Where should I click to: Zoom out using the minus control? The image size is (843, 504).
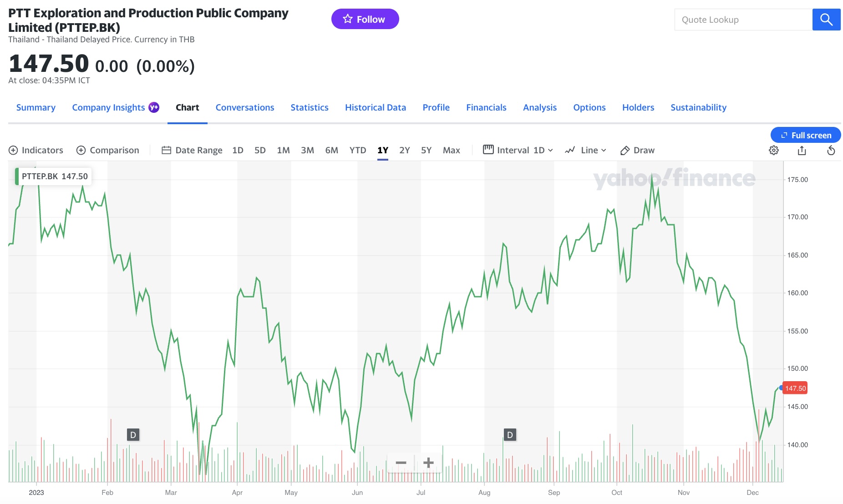401,462
